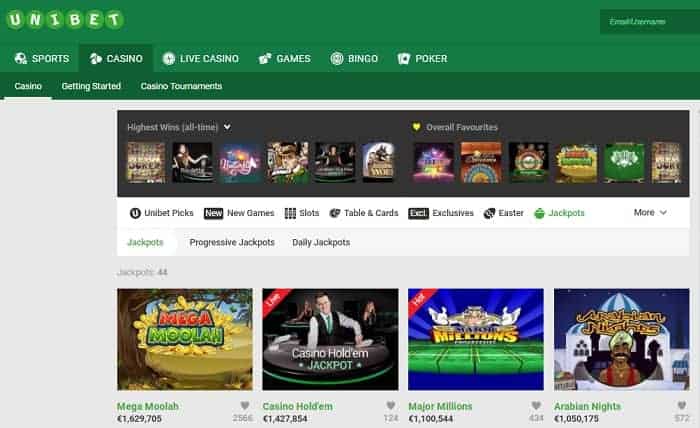Open the Casino main tab
Image resolution: width=700 pixels, height=428 pixels.
(x=116, y=58)
